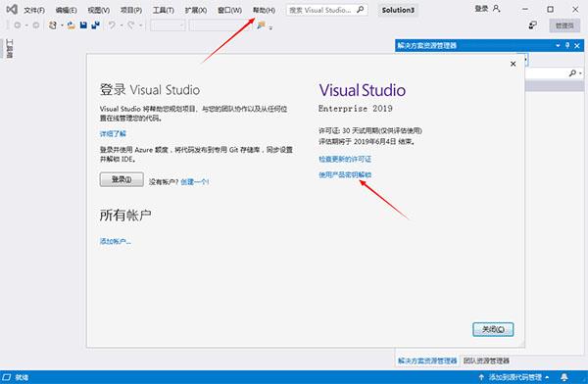This screenshot has width=588, height=384.
Task: Close the Solution Explorer panel
Action: [577, 46]
